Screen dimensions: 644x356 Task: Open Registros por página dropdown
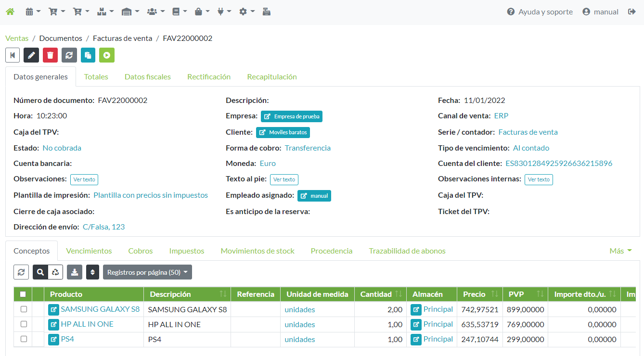click(147, 272)
